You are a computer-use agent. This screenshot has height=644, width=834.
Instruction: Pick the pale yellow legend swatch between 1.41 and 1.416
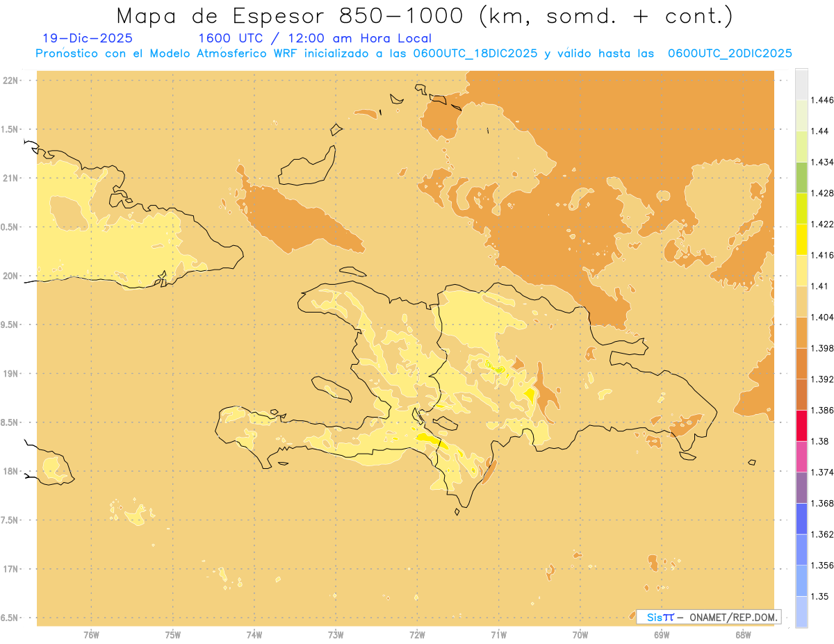click(x=801, y=270)
